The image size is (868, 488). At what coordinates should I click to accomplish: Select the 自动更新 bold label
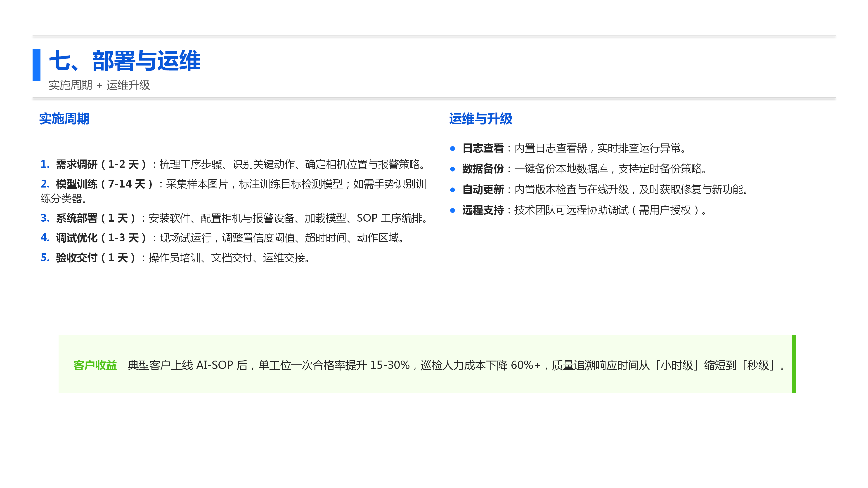pos(483,190)
